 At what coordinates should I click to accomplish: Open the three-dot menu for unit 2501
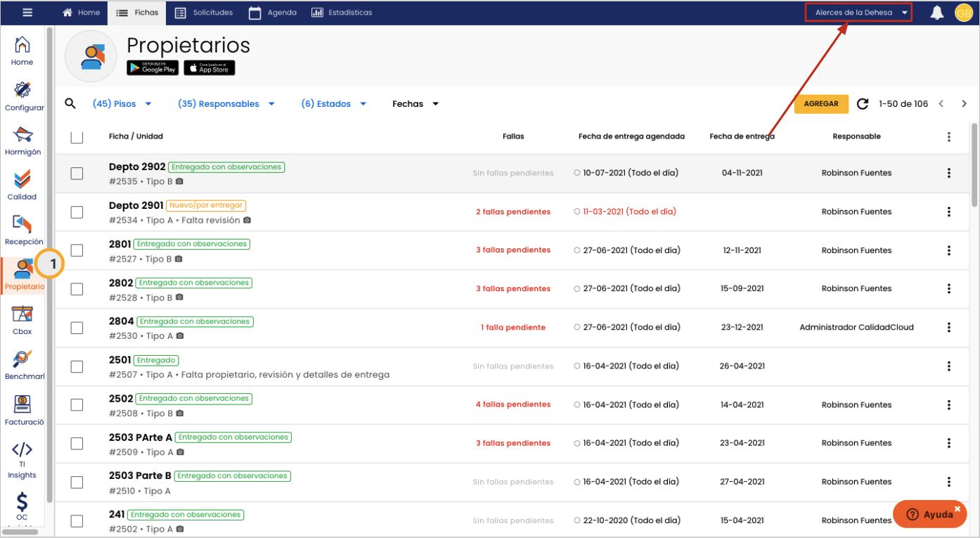coord(949,366)
